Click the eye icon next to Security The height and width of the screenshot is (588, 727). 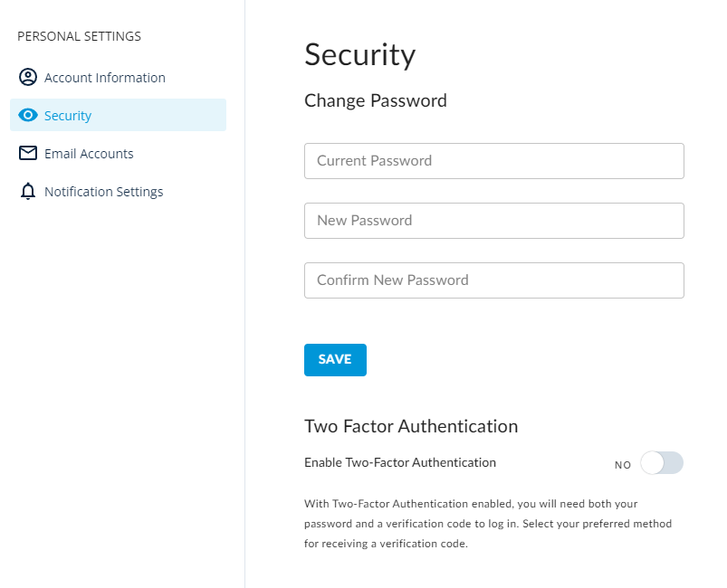pyautogui.click(x=27, y=115)
